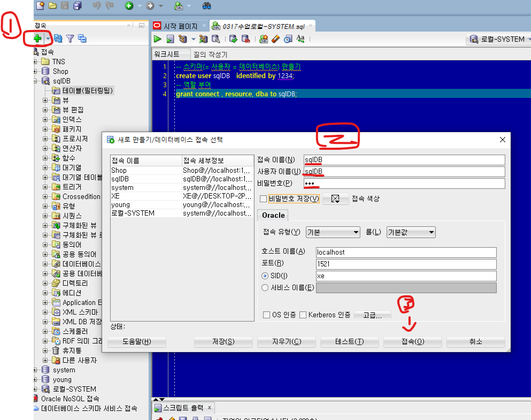Enable the Kerberos 인증 checkbox

coord(303,315)
